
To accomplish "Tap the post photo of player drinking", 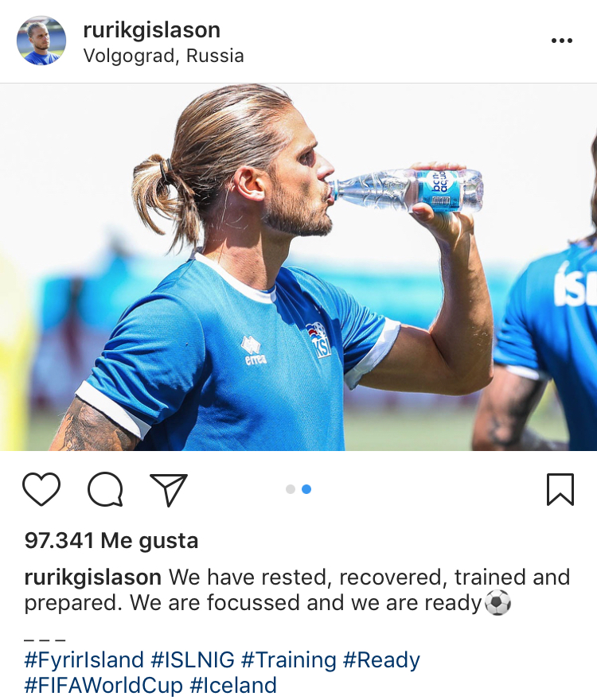I will pos(298,267).
